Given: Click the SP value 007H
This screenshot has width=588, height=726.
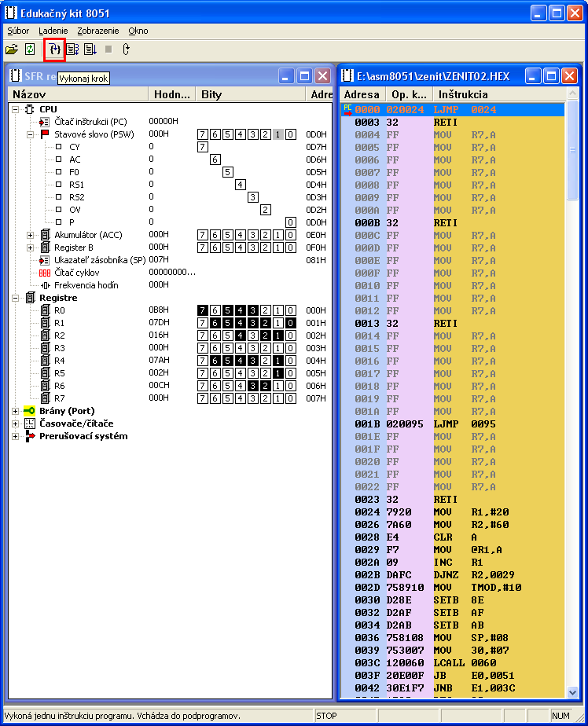Looking at the screenshot, I should pyautogui.click(x=159, y=259).
